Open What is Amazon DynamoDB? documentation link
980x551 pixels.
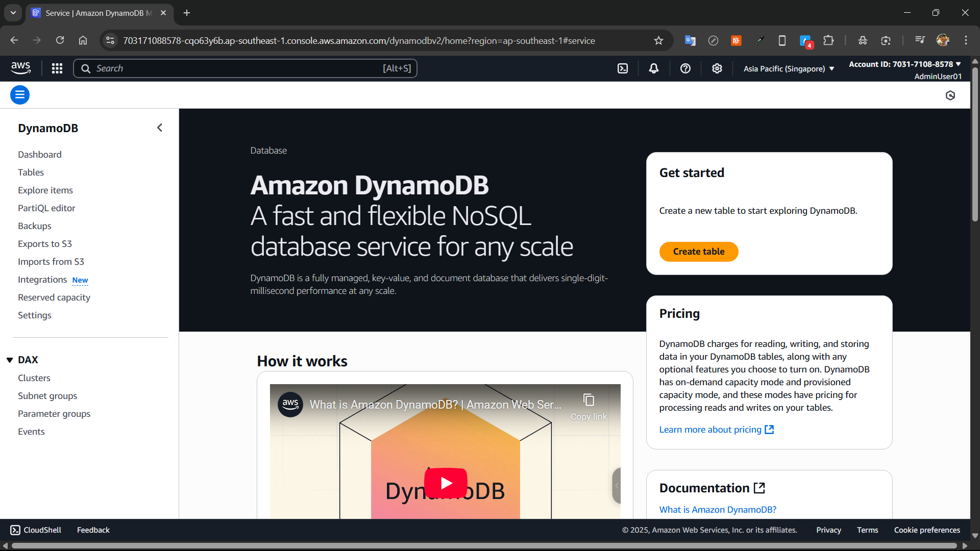(718, 510)
